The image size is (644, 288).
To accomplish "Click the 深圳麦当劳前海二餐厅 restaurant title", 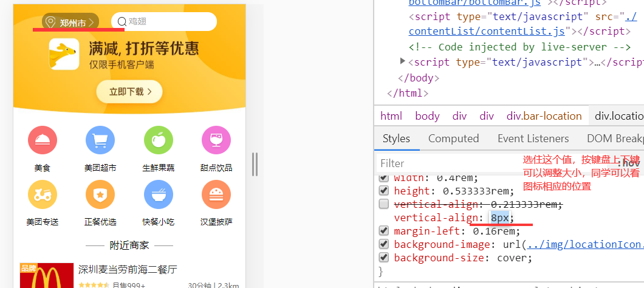I will 128,270.
